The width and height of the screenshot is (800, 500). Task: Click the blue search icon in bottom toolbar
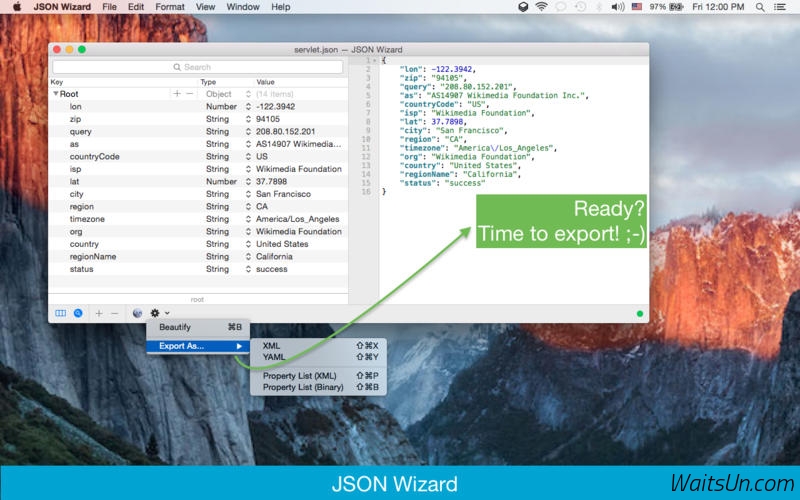(x=78, y=313)
